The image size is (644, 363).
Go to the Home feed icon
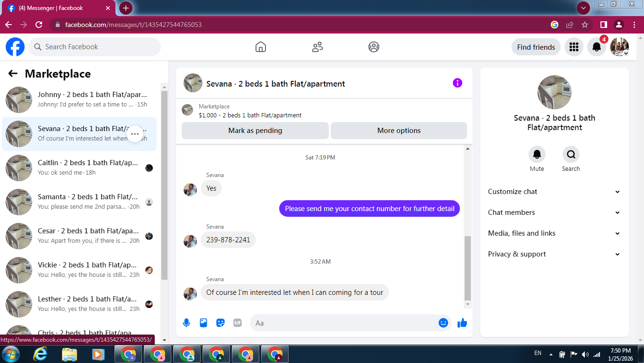click(260, 47)
